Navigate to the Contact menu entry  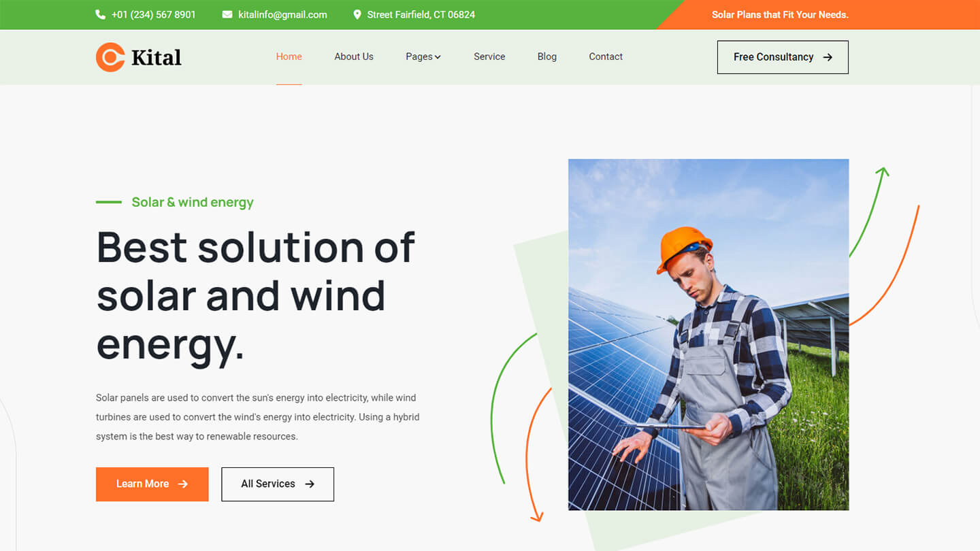tap(605, 57)
